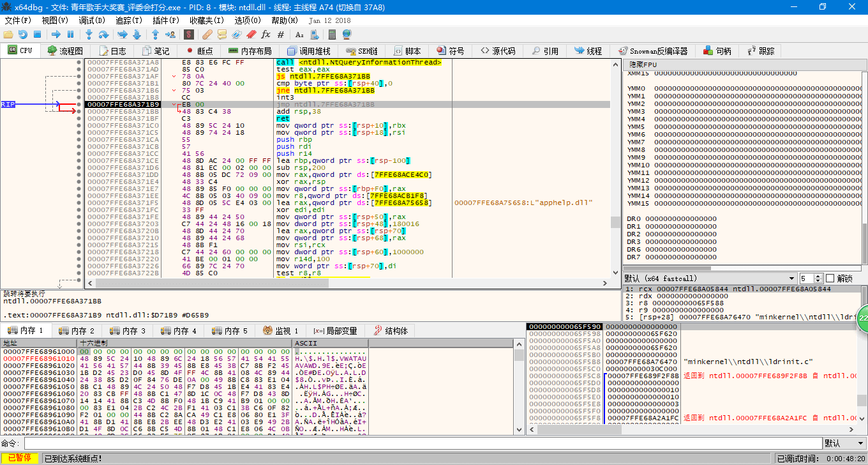Click the Step Over toolbar icon

(x=104, y=34)
